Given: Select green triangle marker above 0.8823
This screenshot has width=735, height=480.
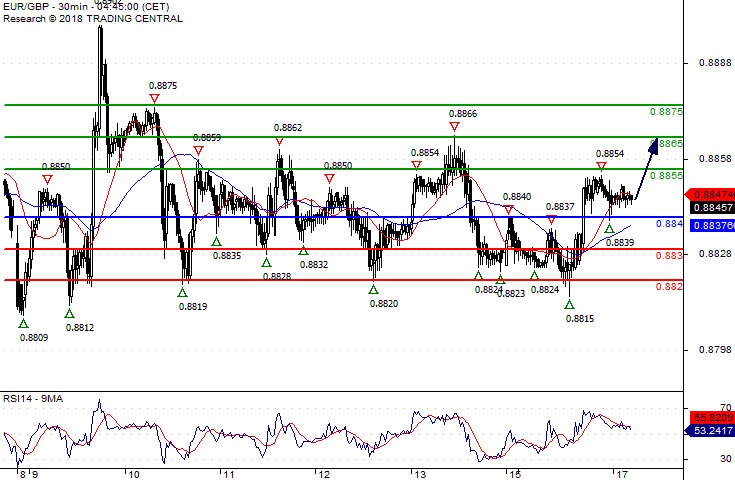Looking at the screenshot, I should click(x=500, y=280).
